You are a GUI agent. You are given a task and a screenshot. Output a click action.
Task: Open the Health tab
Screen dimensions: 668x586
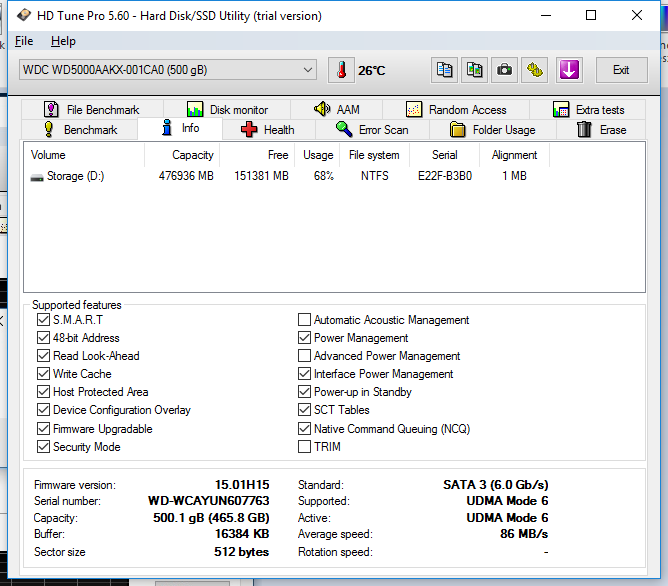pos(268,129)
